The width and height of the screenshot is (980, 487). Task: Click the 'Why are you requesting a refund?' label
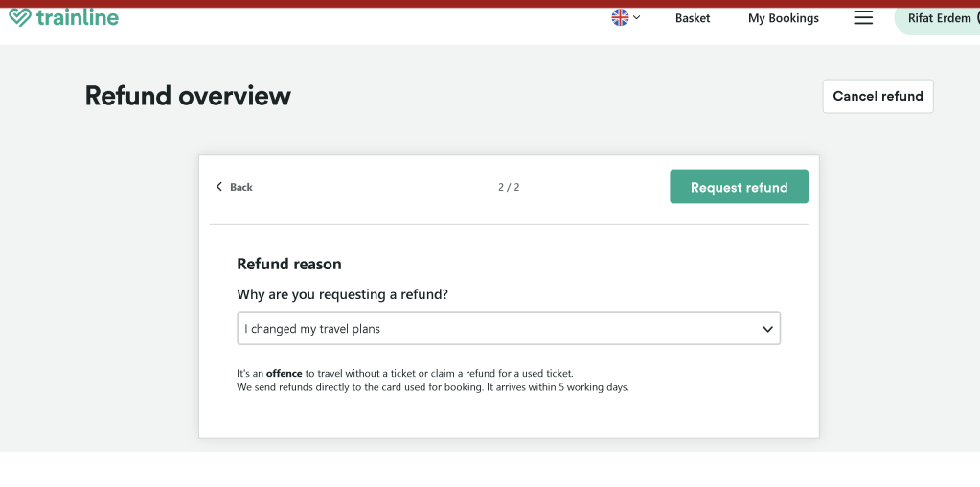pyautogui.click(x=343, y=294)
